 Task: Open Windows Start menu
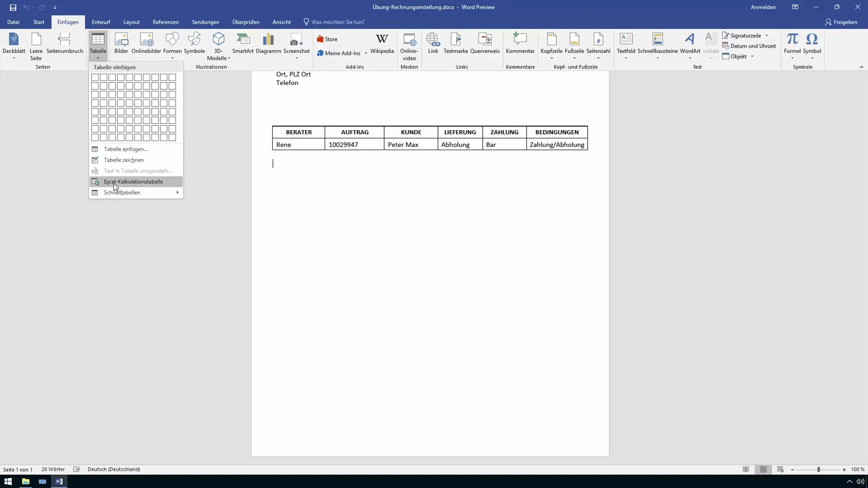pyautogui.click(x=8, y=481)
